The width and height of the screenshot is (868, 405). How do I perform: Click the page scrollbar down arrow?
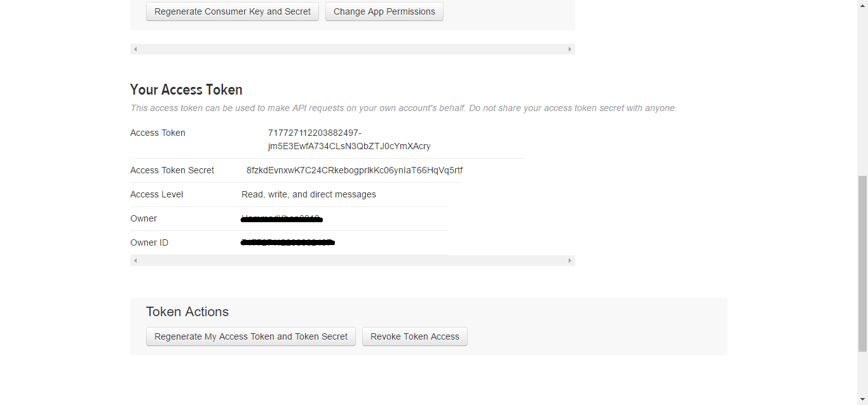coord(862,399)
